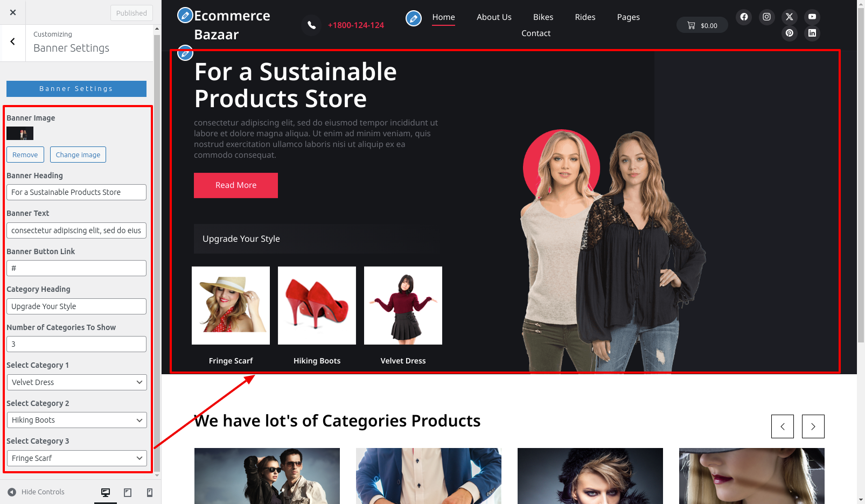
Task: Click the Read More banner button
Action: [x=236, y=185]
